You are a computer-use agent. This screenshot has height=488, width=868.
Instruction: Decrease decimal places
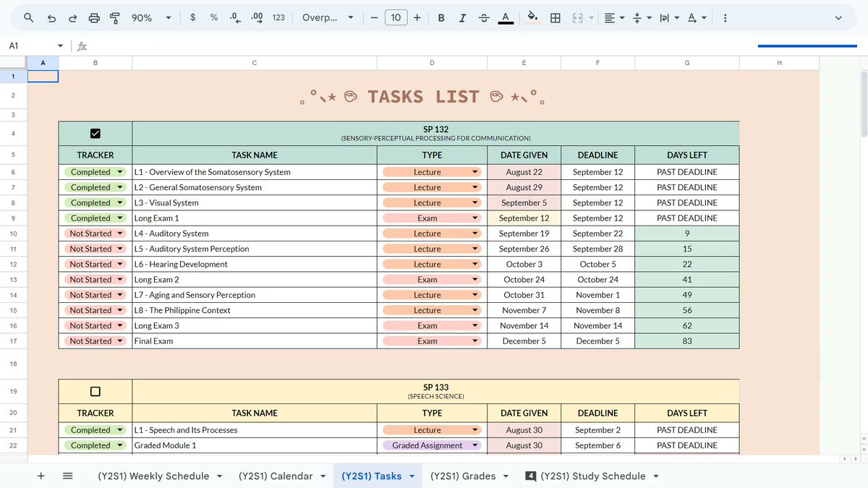pos(235,18)
